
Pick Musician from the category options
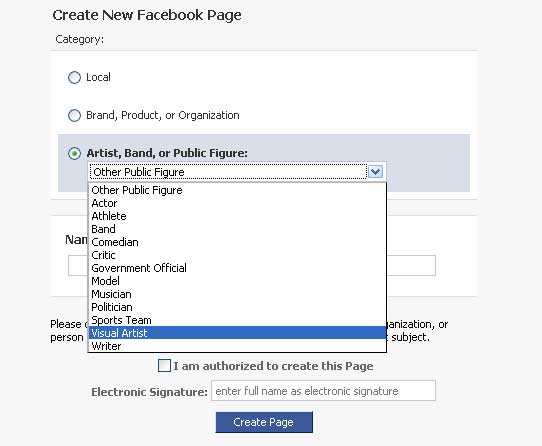click(237, 294)
